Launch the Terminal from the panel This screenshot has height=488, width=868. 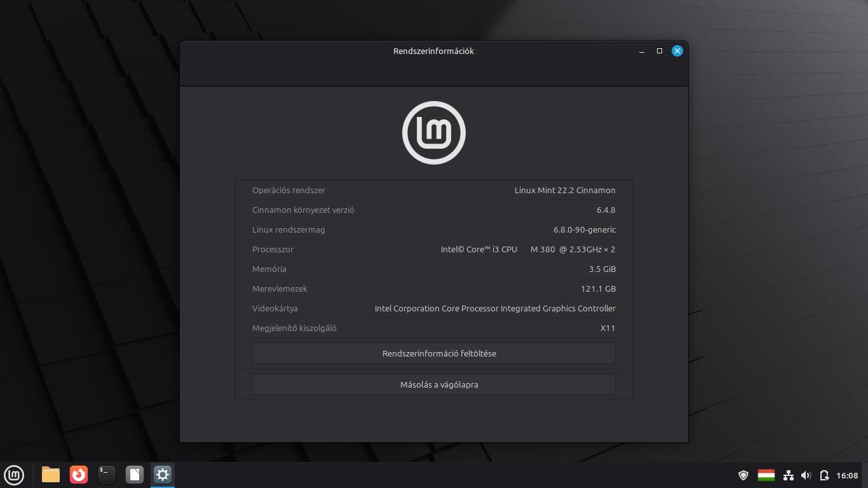[107, 475]
